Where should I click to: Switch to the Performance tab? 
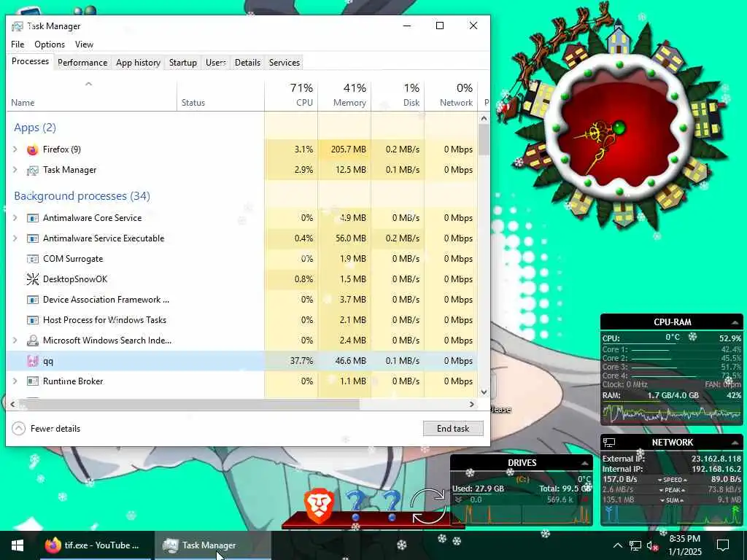click(x=82, y=63)
